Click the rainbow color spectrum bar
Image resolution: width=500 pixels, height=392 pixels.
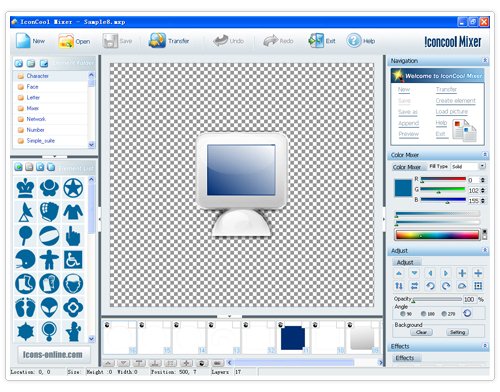(437, 235)
